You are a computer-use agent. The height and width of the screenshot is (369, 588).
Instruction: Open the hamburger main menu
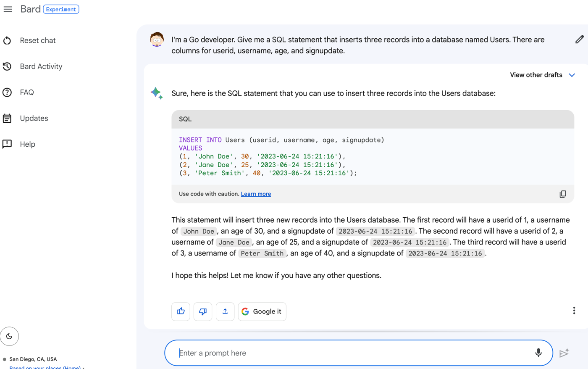point(8,9)
